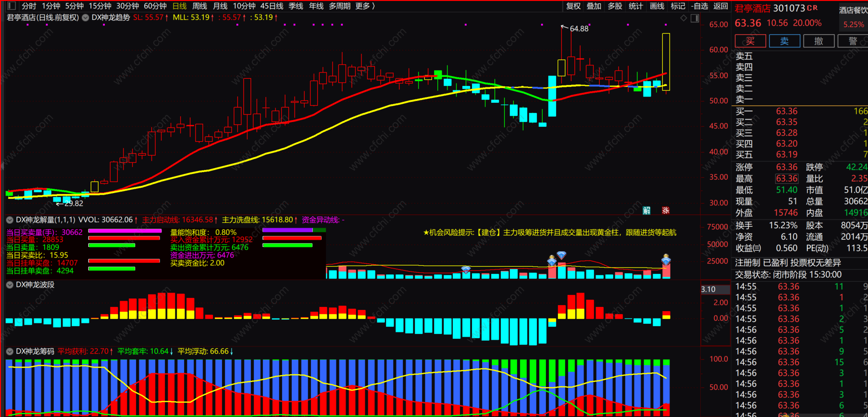Open DX神龙波段 indicator dropdown icon
The image size is (868, 417).
9,284
